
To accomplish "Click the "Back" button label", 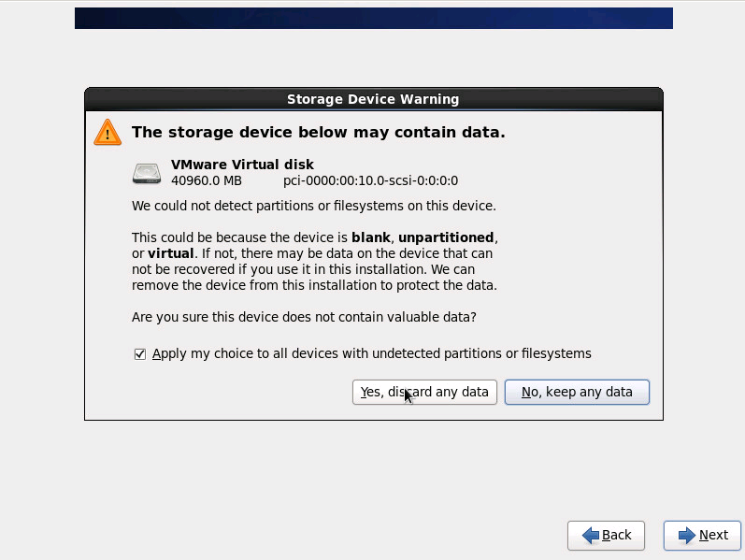I will [x=616, y=535].
